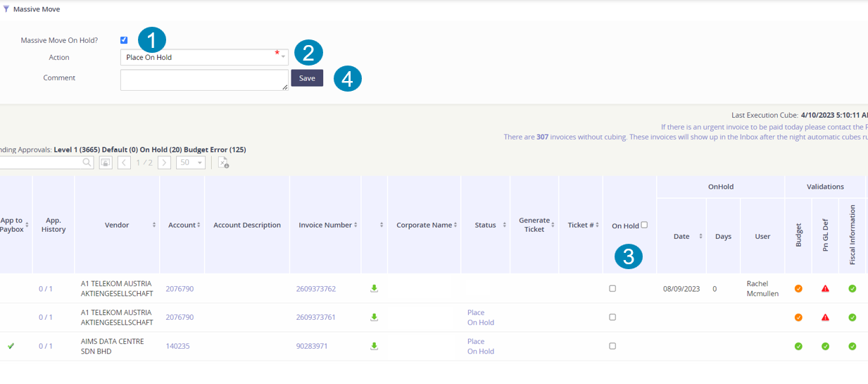868x384 pixels.
Task: Click Place On Hold status for invoice 2609373761
Action: 481,317
